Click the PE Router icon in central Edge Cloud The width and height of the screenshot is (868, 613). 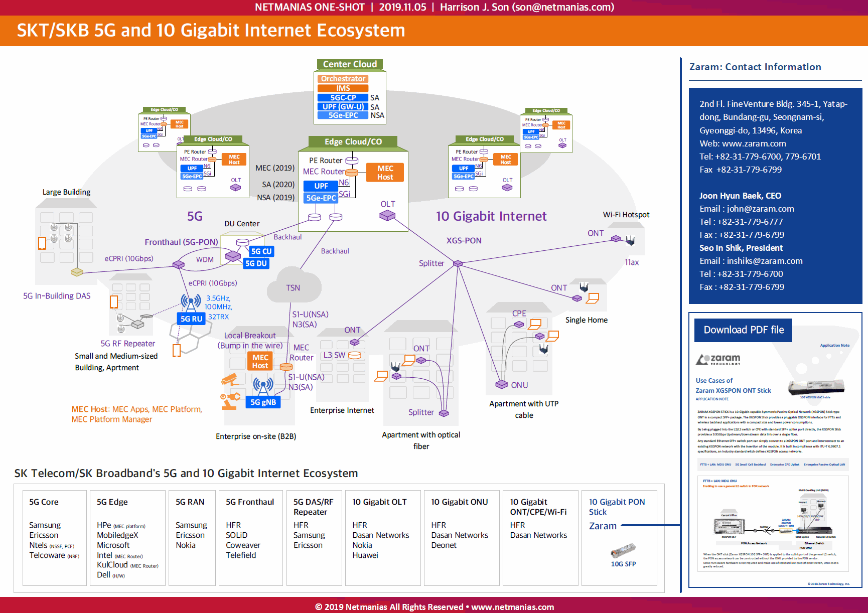(x=352, y=161)
